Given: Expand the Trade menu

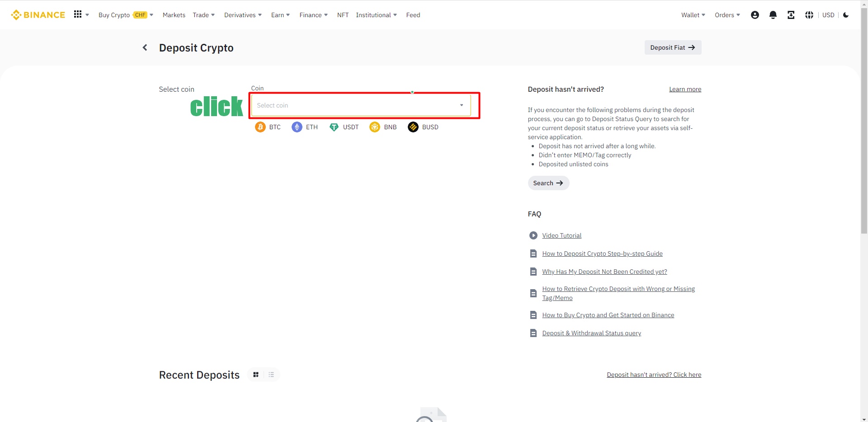Looking at the screenshot, I should tap(204, 15).
